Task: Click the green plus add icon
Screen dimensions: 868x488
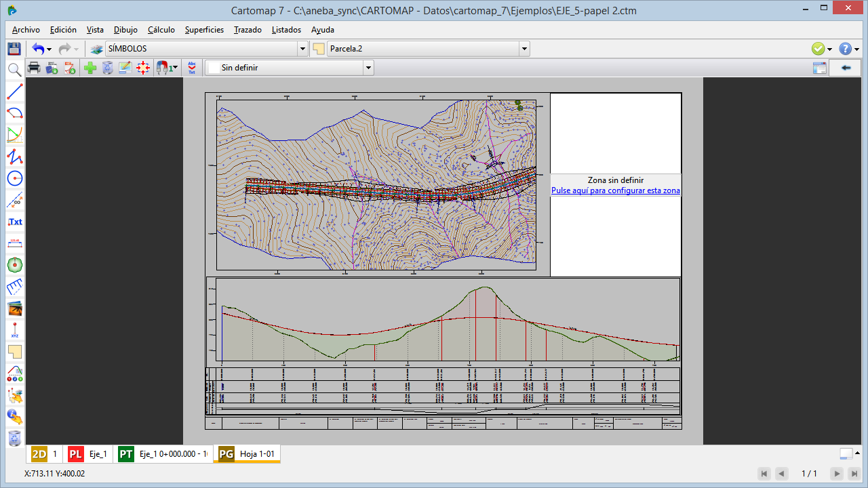Action: click(x=90, y=68)
